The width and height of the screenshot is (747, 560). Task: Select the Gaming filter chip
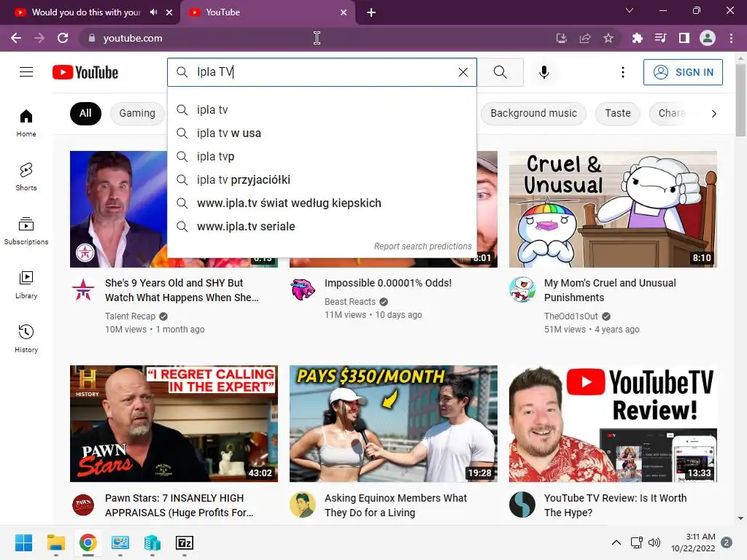(137, 113)
